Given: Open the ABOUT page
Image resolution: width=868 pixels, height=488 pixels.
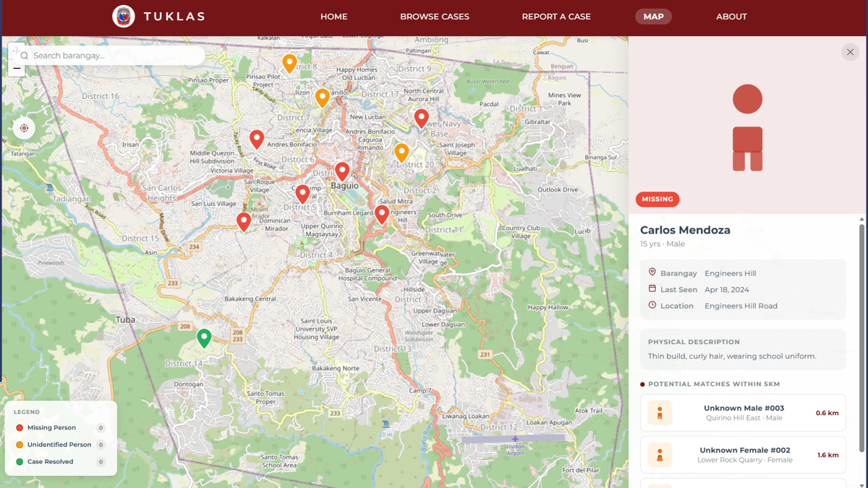Looking at the screenshot, I should [731, 17].
